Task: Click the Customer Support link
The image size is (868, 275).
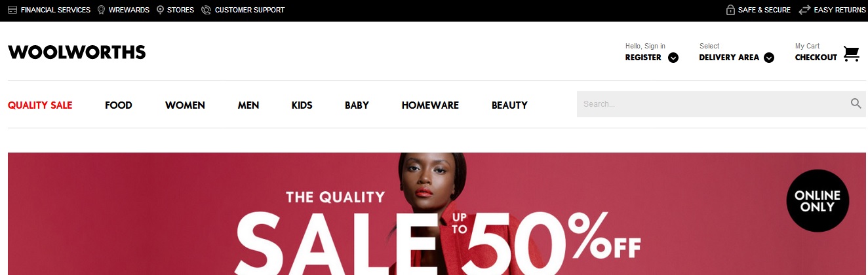Action: pyautogui.click(x=250, y=10)
